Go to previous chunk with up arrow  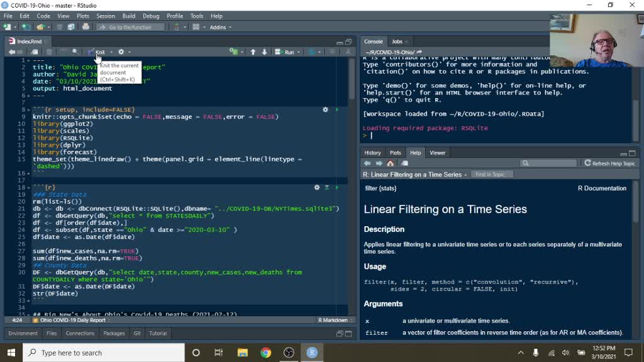253,52
